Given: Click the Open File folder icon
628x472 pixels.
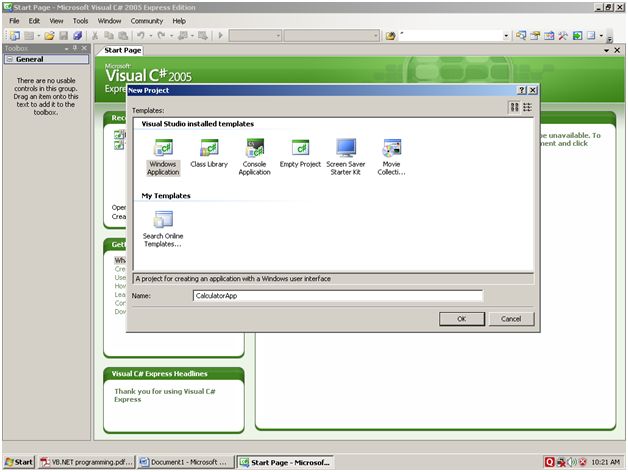Looking at the screenshot, I should 49,36.
